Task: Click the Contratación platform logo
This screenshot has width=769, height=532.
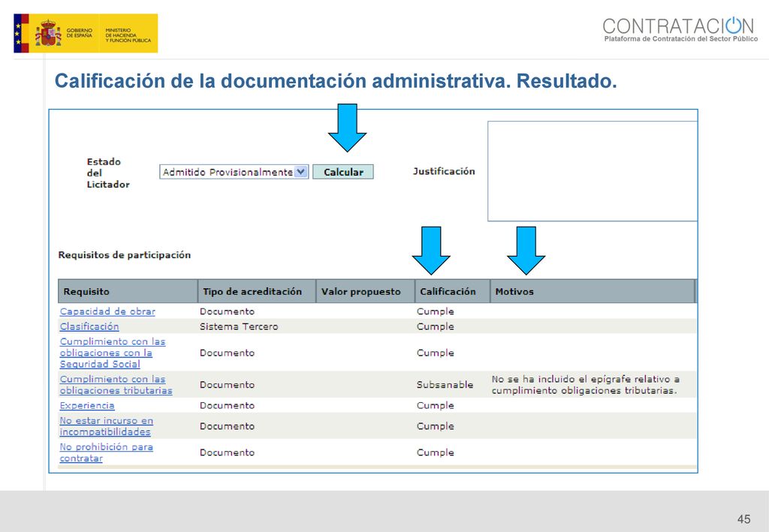Action: point(680,29)
